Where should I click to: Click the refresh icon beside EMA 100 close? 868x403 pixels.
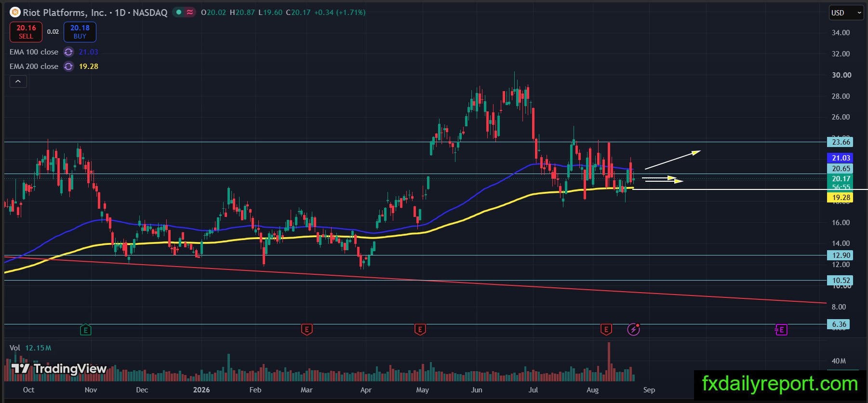(x=68, y=52)
